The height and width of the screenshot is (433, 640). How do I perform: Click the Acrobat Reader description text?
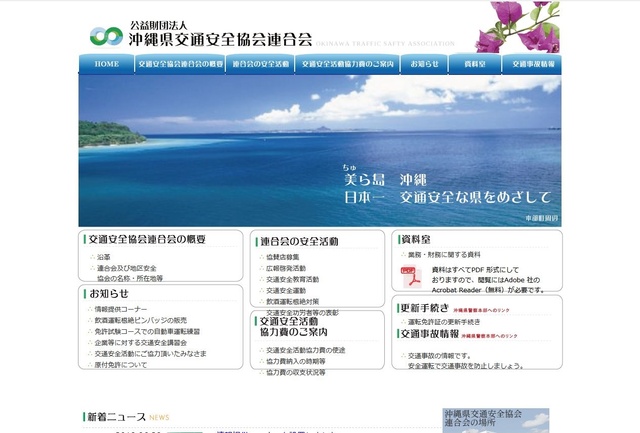click(x=489, y=280)
